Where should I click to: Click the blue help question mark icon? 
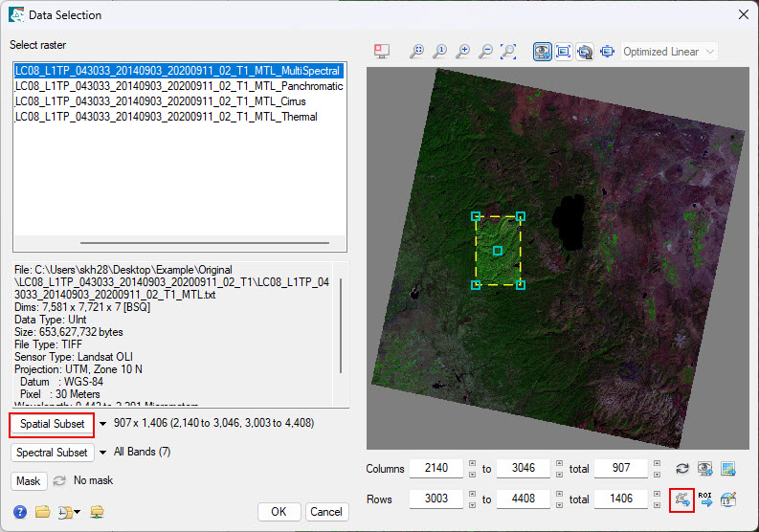point(20,512)
